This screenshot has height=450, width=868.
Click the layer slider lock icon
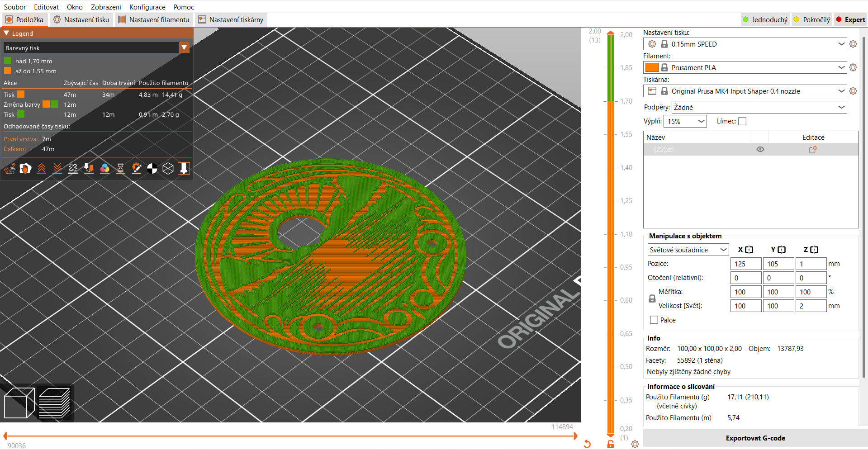611,444
